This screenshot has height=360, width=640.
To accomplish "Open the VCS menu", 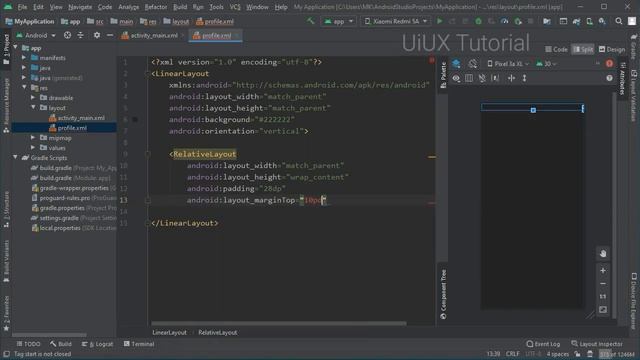I will [x=235, y=7].
